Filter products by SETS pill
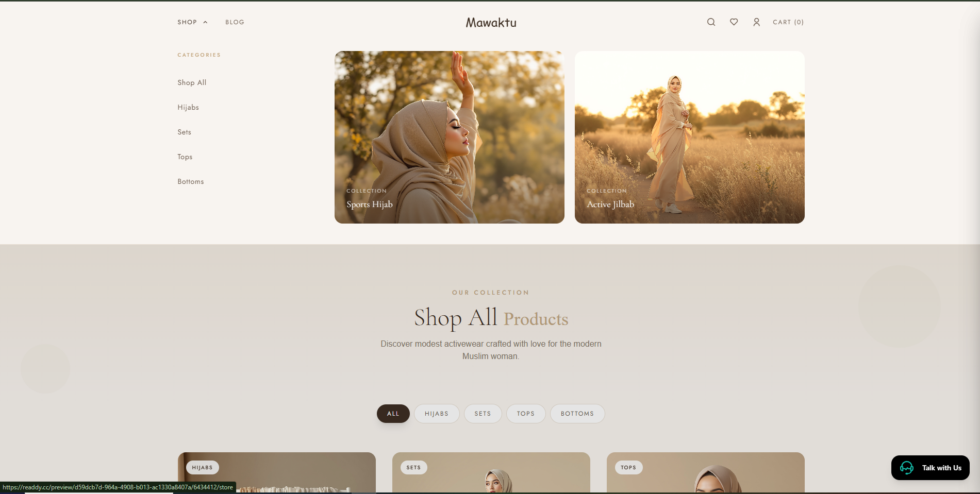 point(483,414)
